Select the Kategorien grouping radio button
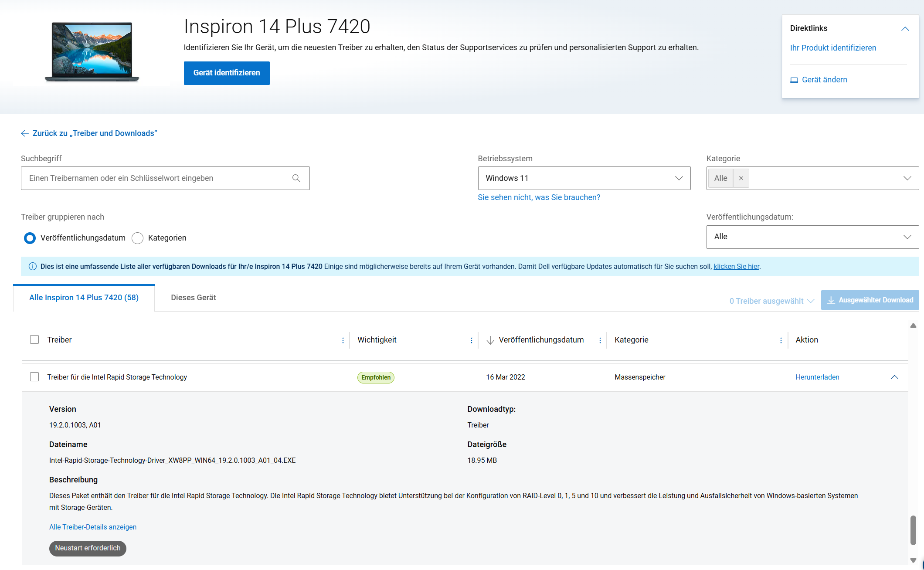The image size is (924, 570). point(138,238)
